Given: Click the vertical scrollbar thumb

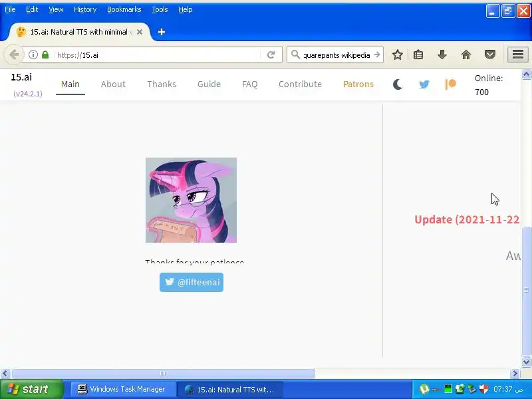Looking at the screenshot, I should click(526, 291).
